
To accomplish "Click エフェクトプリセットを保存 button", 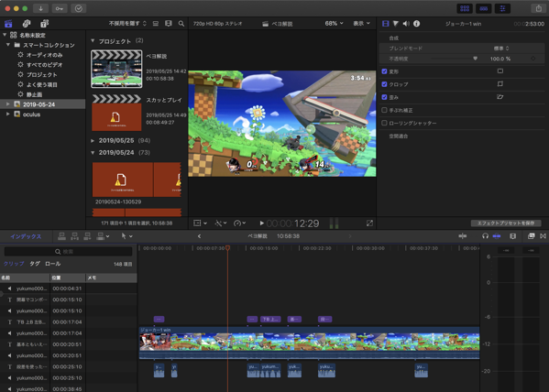I will pos(506,223).
